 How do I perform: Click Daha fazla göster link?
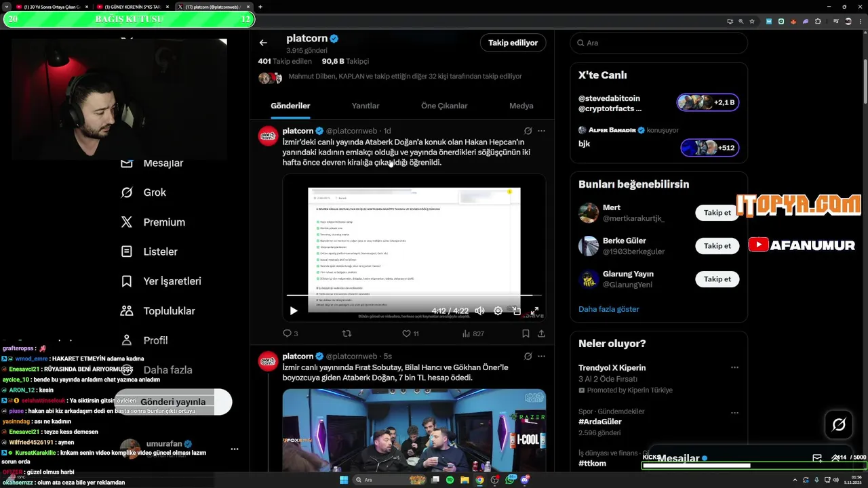tap(608, 309)
